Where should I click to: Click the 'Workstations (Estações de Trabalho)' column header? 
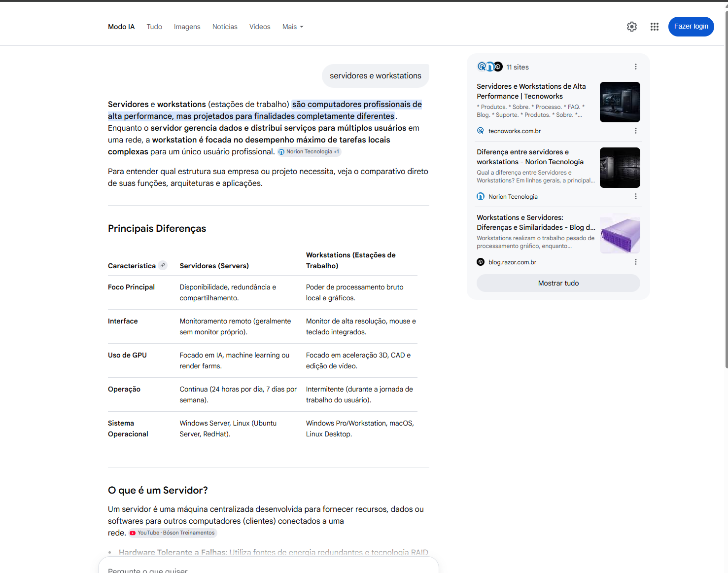coord(351,260)
